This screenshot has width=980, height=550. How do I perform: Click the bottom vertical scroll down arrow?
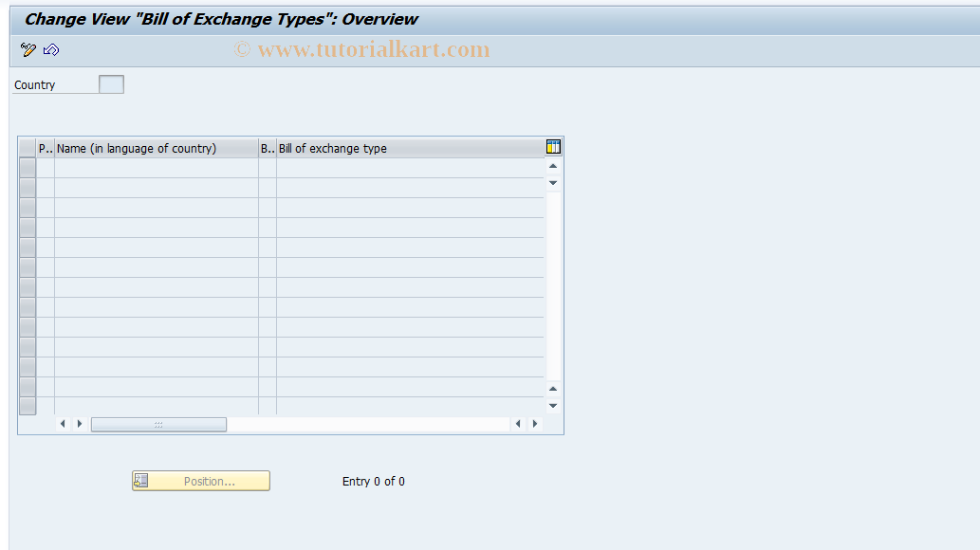pos(553,406)
